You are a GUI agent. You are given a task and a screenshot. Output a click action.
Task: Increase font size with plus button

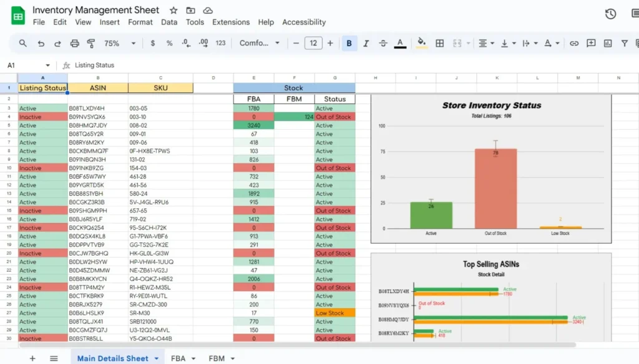[330, 44]
